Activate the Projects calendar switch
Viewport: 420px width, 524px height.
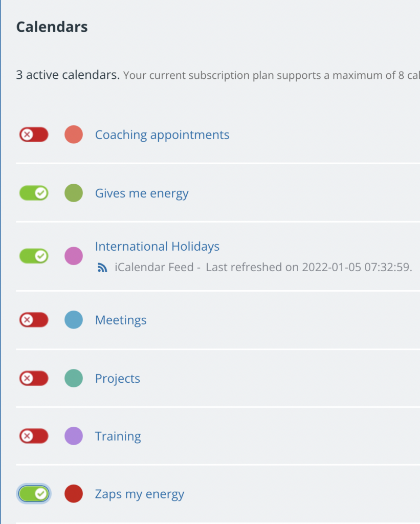pyautogui.click(x=33, y=378)
